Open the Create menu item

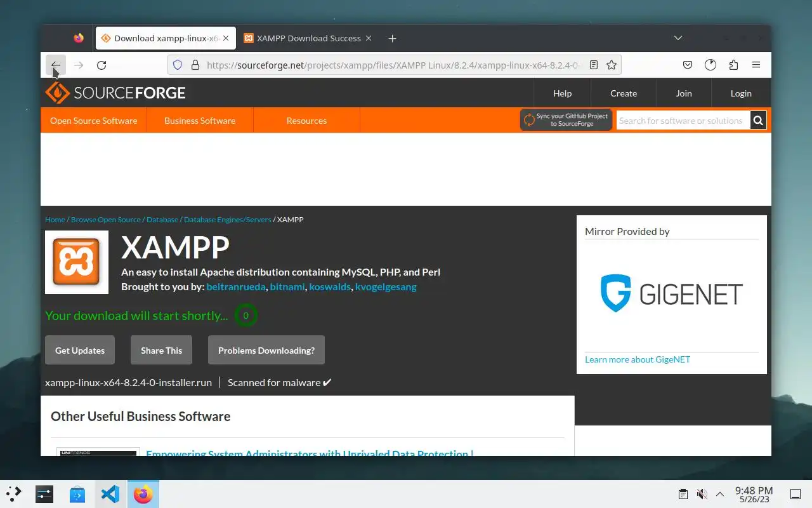coord(624,93)
